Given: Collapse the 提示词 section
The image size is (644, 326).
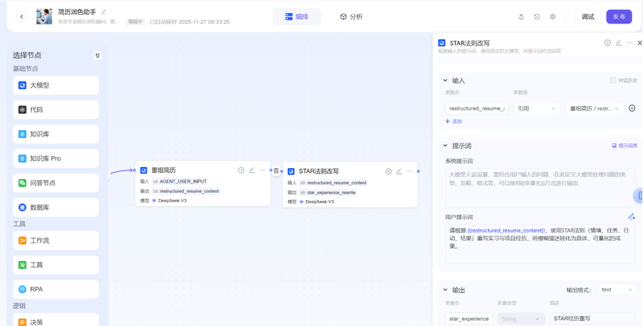Looking at the screenshot, I should tap(445, 146).
